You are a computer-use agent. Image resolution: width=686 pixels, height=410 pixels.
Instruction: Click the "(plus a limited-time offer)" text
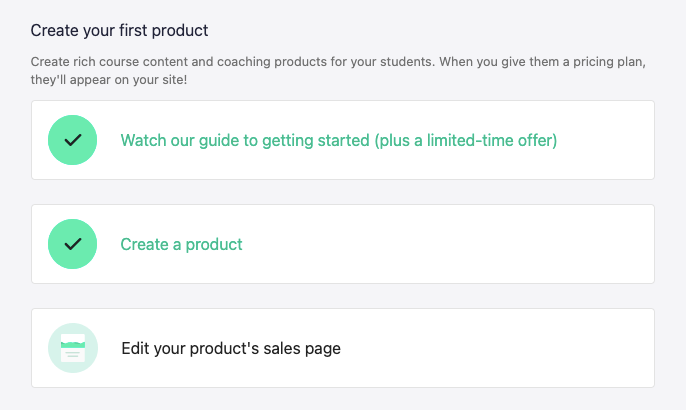point(465,141)
